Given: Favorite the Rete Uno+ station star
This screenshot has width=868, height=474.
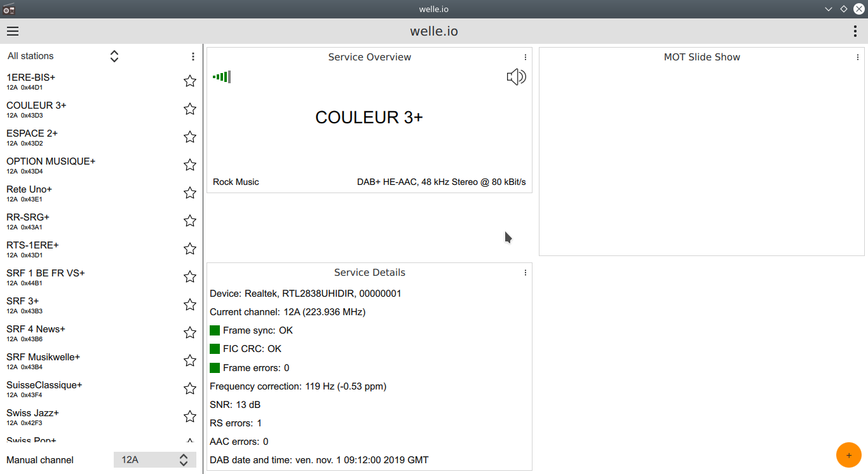Looking at the screenshot, I should (x=190, y=193).
